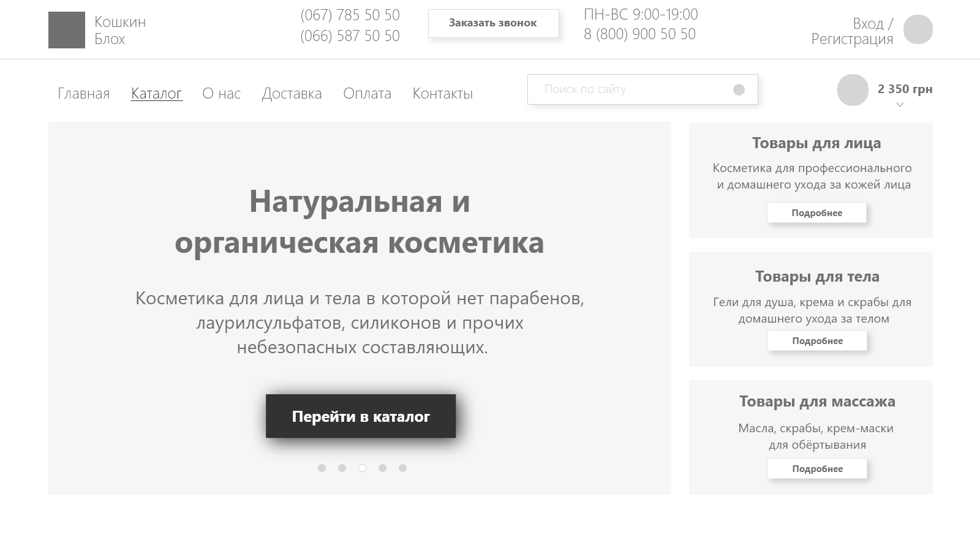Open the Оплата menu item
Viewport: 980px width, 551px height.
[x=367, y=94]
